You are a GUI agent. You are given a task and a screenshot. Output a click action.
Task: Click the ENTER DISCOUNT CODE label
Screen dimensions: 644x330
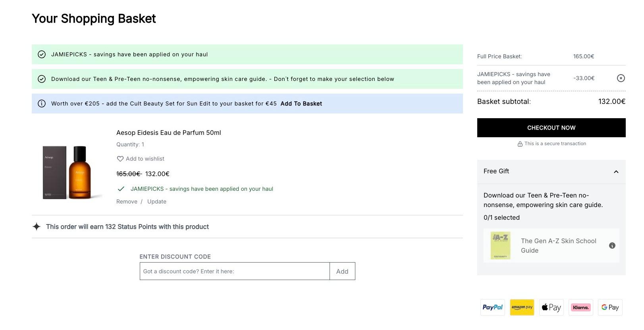(175, 257)
